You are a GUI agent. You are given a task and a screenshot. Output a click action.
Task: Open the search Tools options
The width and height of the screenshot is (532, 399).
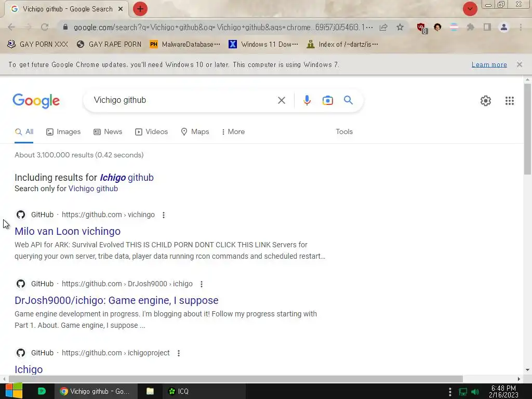tap(344, 131)
